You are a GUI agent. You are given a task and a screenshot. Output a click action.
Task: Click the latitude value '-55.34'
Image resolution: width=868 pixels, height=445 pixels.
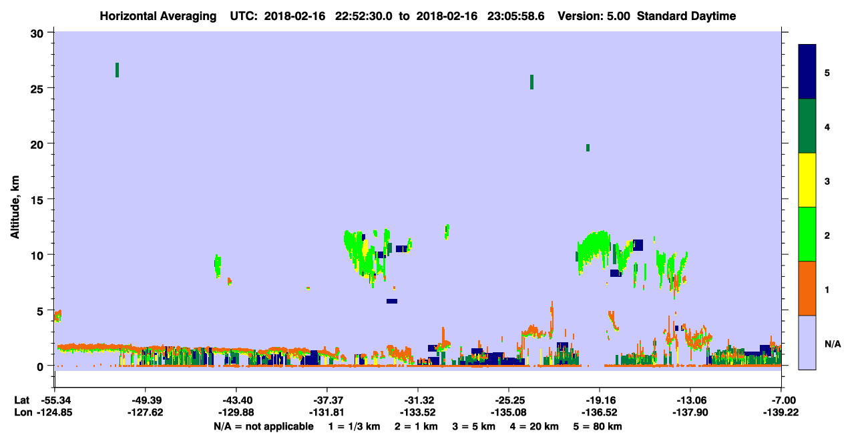click(x=54, y=400)
